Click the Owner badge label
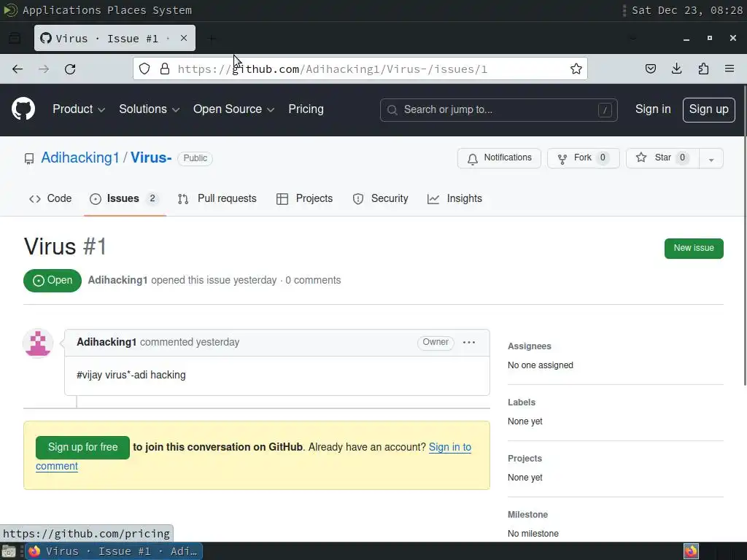The width and height of the screenshot is (747, 560). coord(436,343)
